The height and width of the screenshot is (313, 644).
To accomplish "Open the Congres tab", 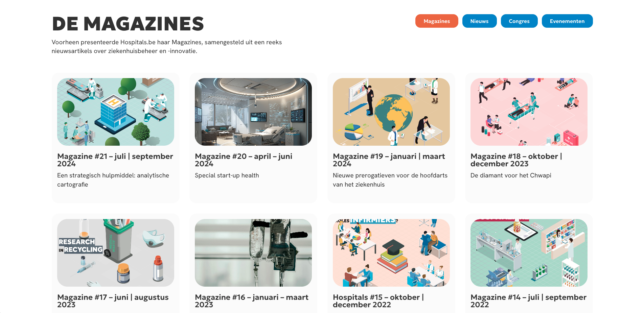I will pyautogui.click(x=519, y=21).
